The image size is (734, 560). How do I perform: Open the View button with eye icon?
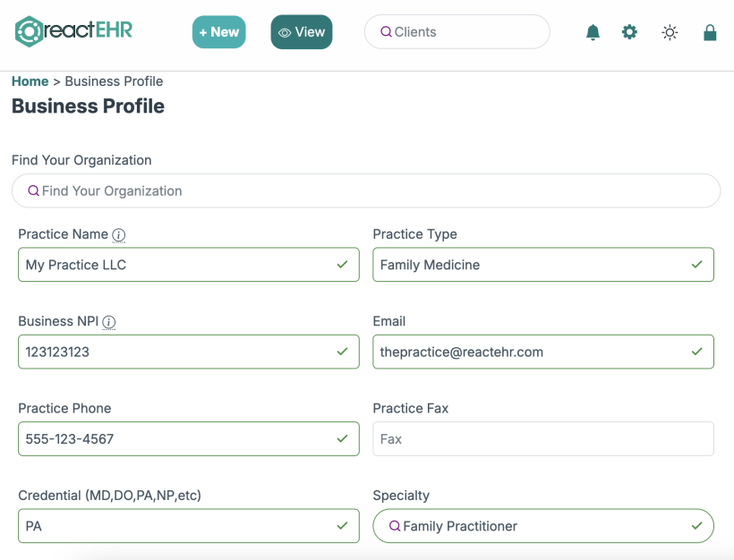coord(302,32)
